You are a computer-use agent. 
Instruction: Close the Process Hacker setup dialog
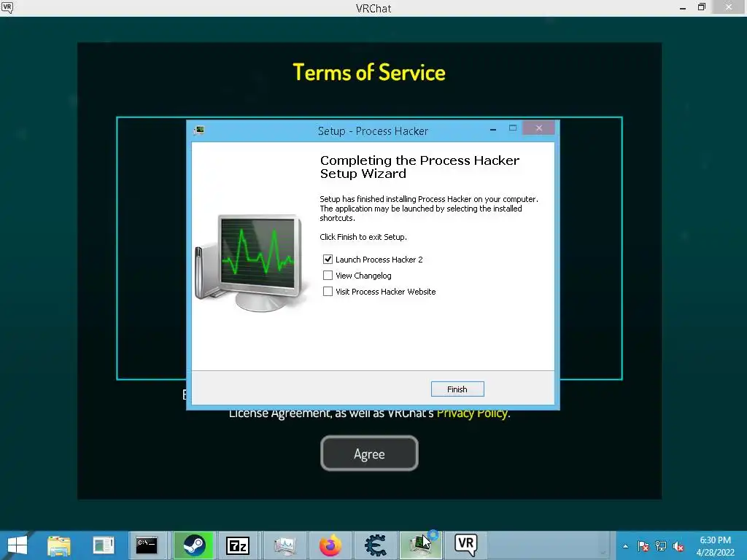click(539, 128)
